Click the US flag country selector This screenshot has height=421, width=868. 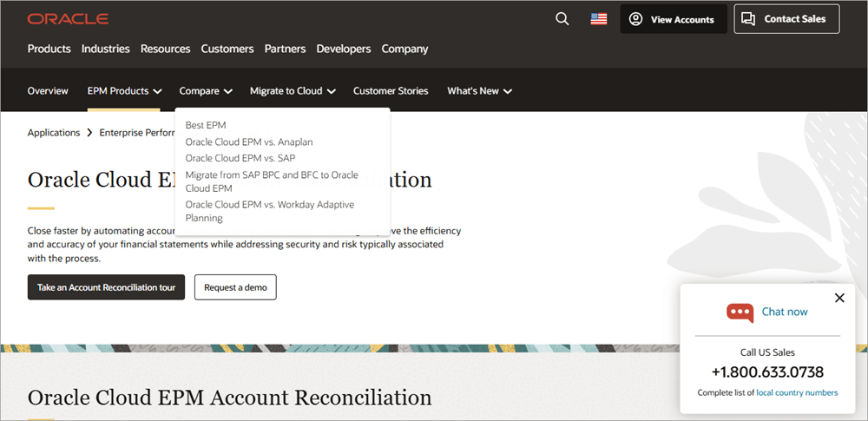pos(598,19)
